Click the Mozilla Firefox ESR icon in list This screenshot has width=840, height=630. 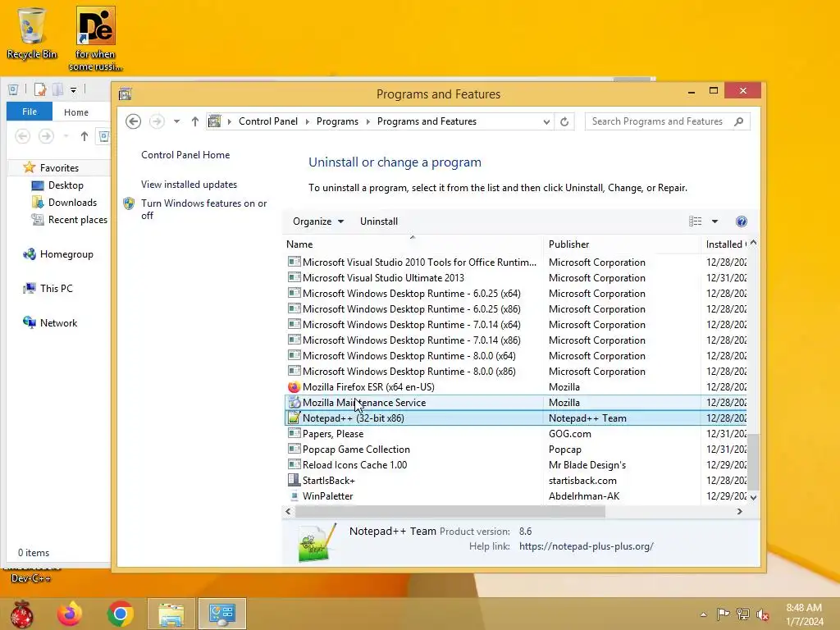[x=294, y=387]
